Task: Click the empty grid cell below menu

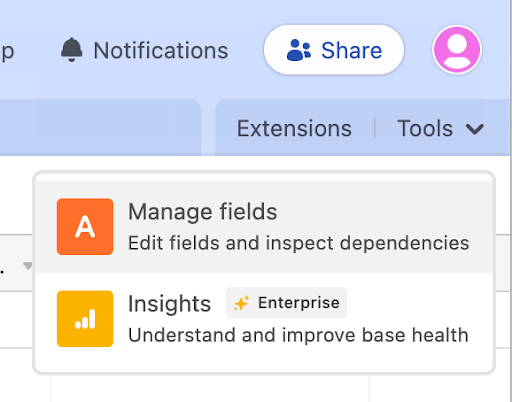Action: pos(210,388)
